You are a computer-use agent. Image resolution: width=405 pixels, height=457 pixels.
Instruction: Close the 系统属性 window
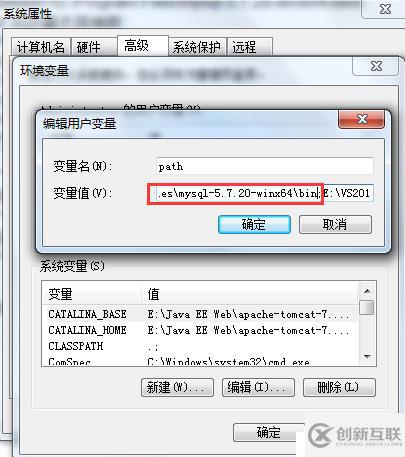[385, 9]
